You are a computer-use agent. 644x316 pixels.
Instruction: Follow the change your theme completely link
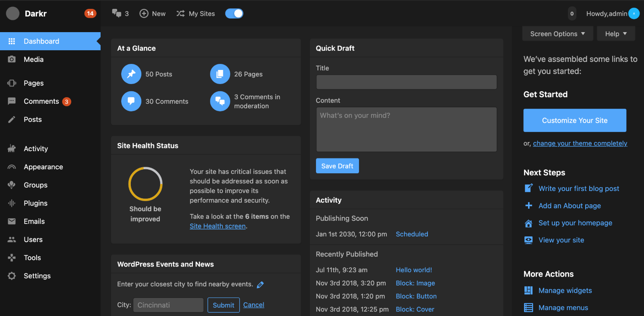[x=580, y=144]
